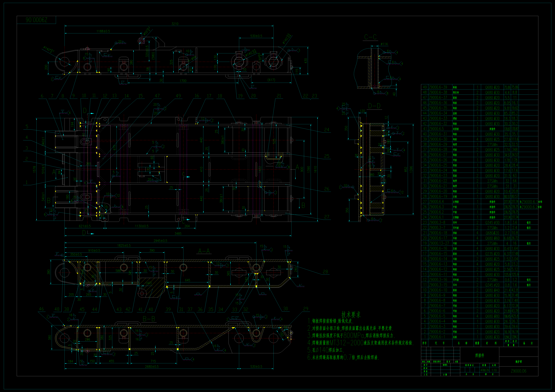Click plan view length dimension '3485'
The image size is (555, 392).
coord(178,234)
